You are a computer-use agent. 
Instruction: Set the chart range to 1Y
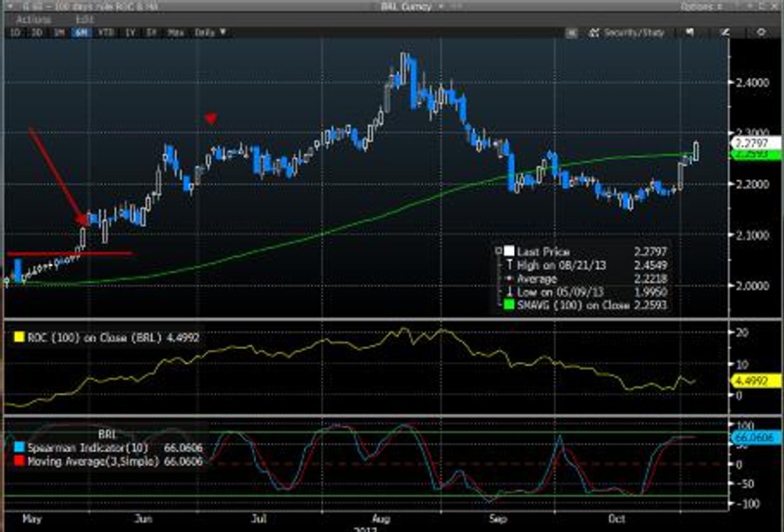coord(130,32)
